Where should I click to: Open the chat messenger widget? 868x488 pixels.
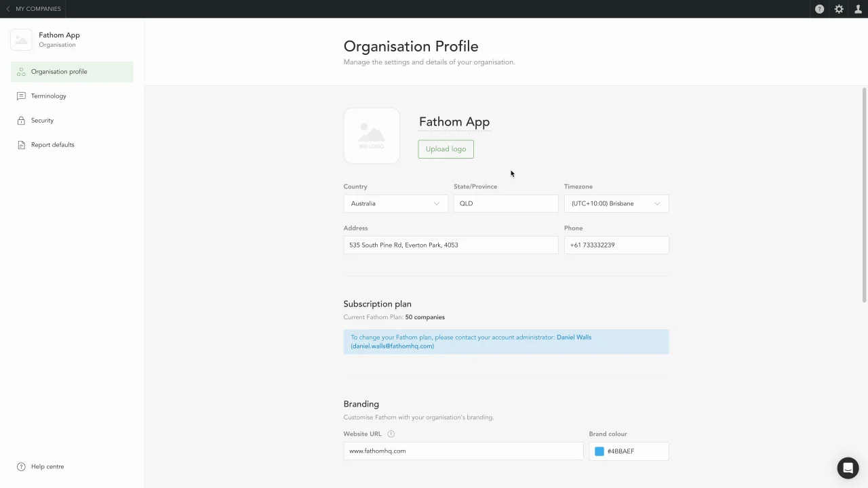(848, 468)
